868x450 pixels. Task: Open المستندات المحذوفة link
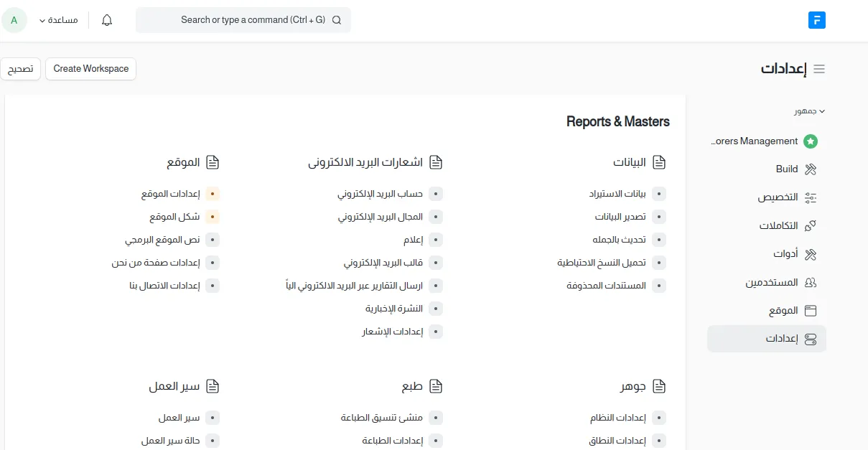[606, 286]
